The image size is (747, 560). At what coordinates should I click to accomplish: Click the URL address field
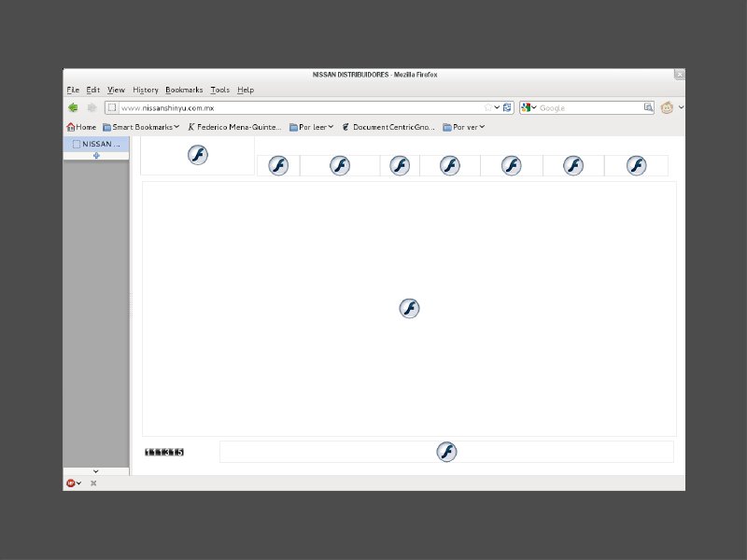coord(299,107)
